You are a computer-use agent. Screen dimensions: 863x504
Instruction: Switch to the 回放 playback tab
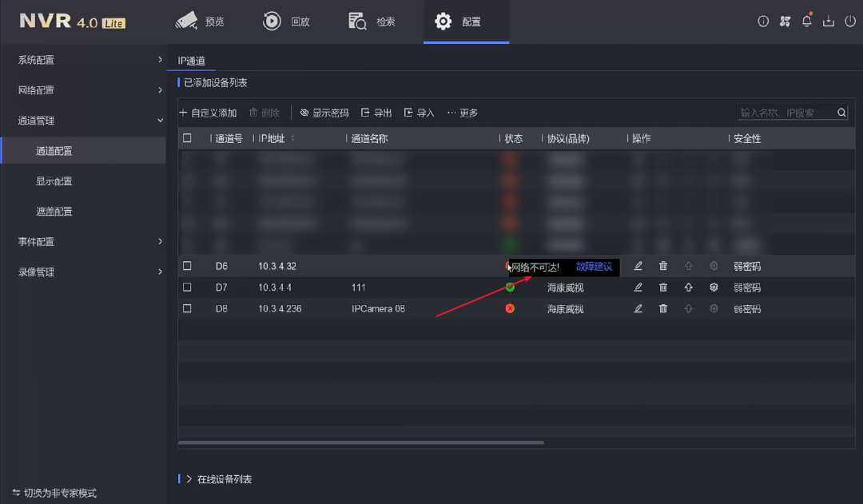point(286,22)
